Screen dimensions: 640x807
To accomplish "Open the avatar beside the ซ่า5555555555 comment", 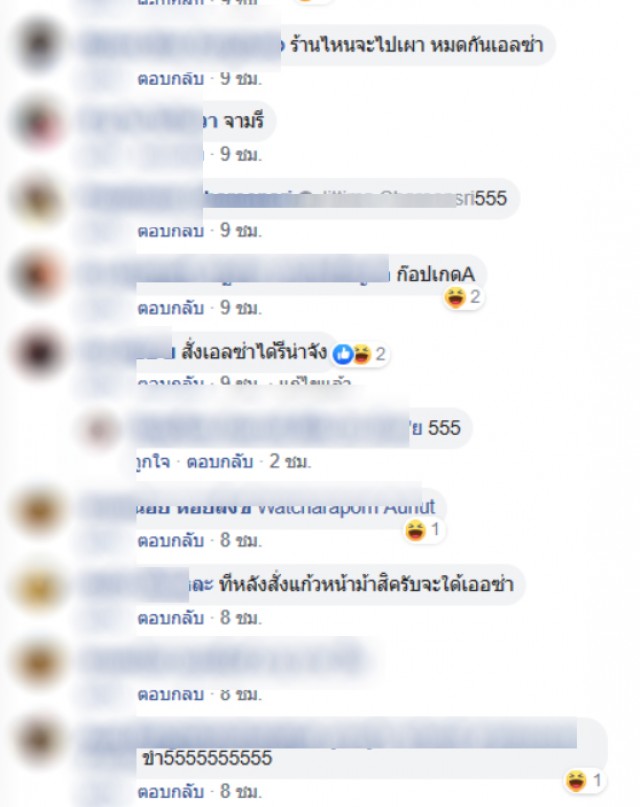I will tap(38, 740).
